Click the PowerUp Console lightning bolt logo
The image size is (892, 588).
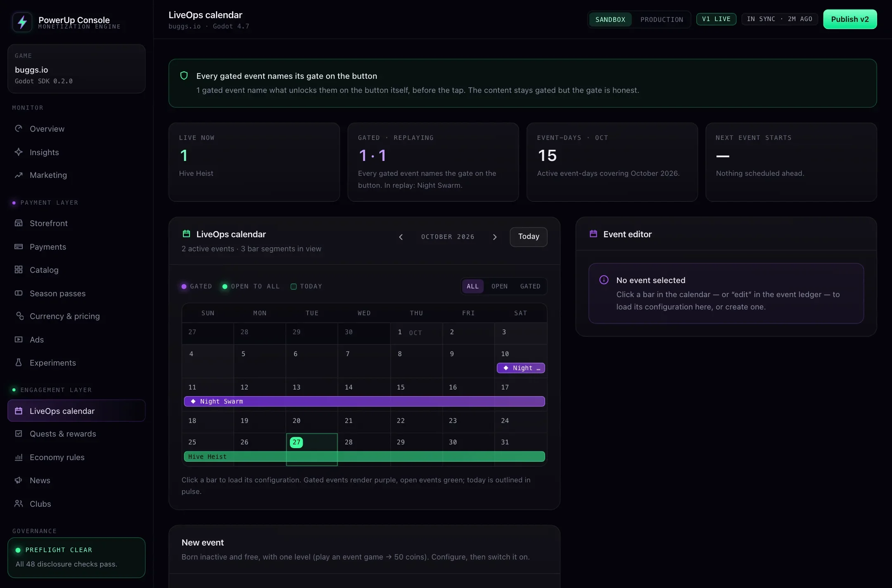pyautogui.click(x=22, y=22)
